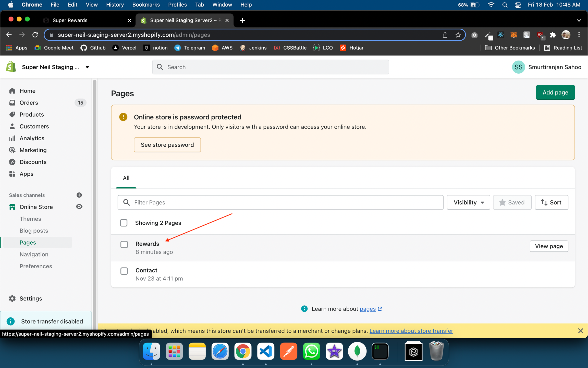Open Visual Studio Code from dock
588x368 pixels.
click(x=266, y=351)
